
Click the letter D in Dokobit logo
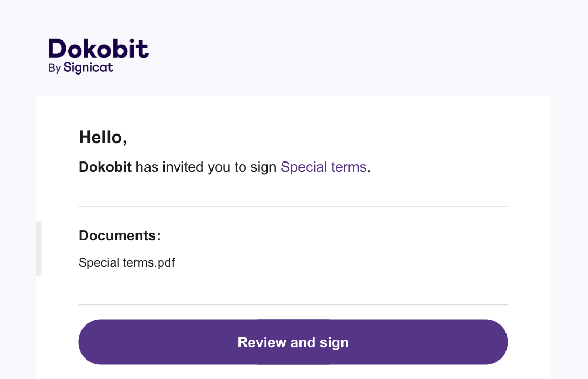tap(57, 49)
